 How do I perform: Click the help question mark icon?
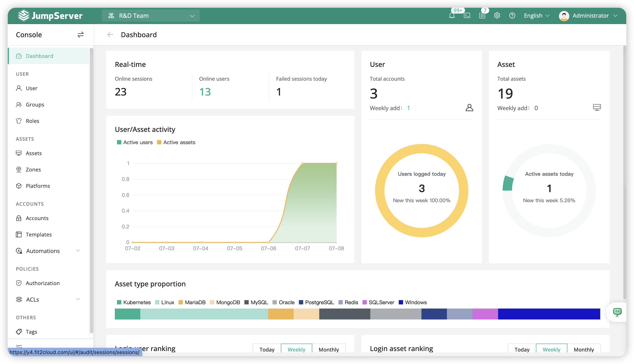(x=512, y=15)
